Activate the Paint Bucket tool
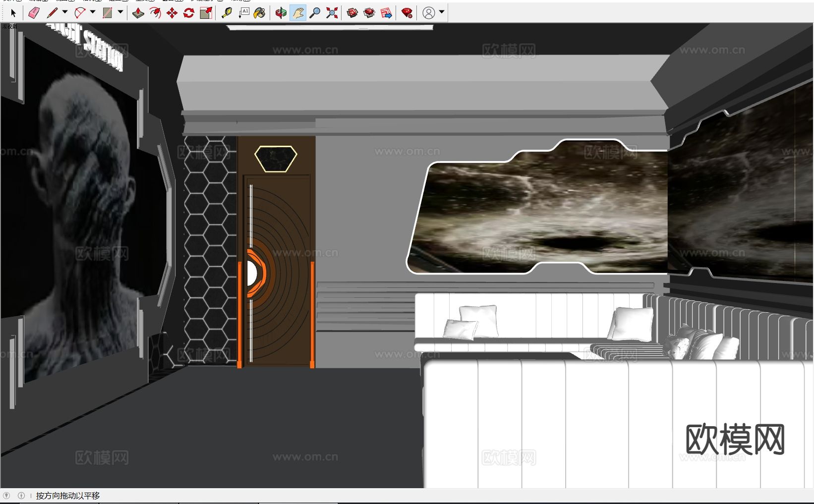This screenshot has height=504, width=814. coord(259,13)
